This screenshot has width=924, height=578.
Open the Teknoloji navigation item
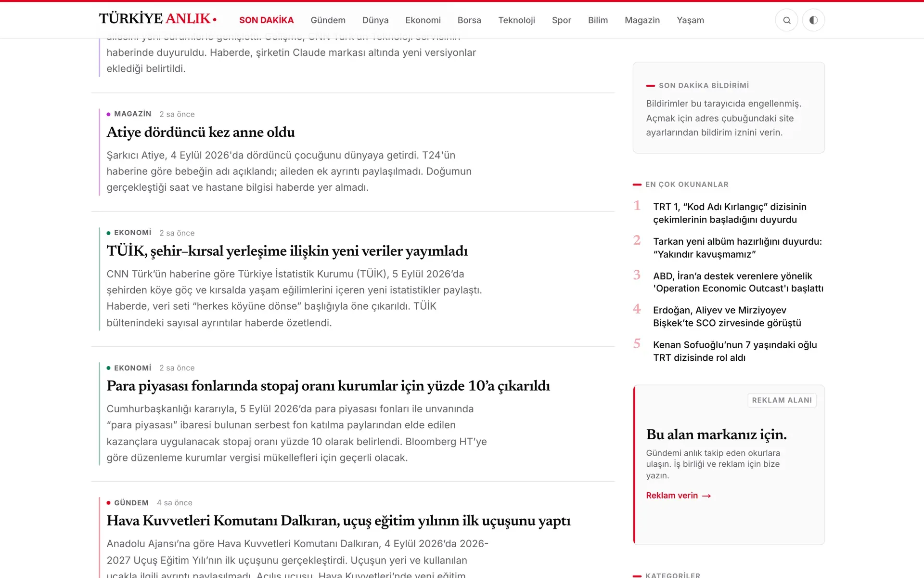click(516, 20)
